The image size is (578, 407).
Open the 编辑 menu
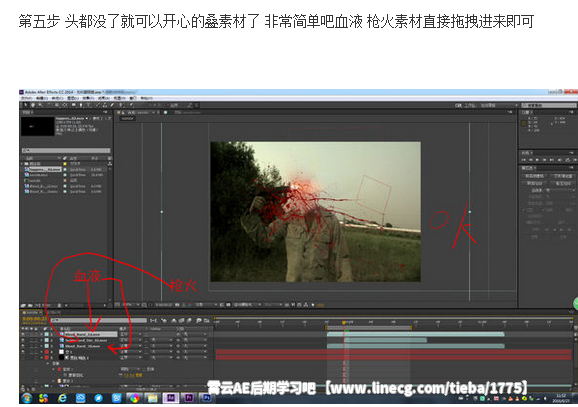[42, 98]
